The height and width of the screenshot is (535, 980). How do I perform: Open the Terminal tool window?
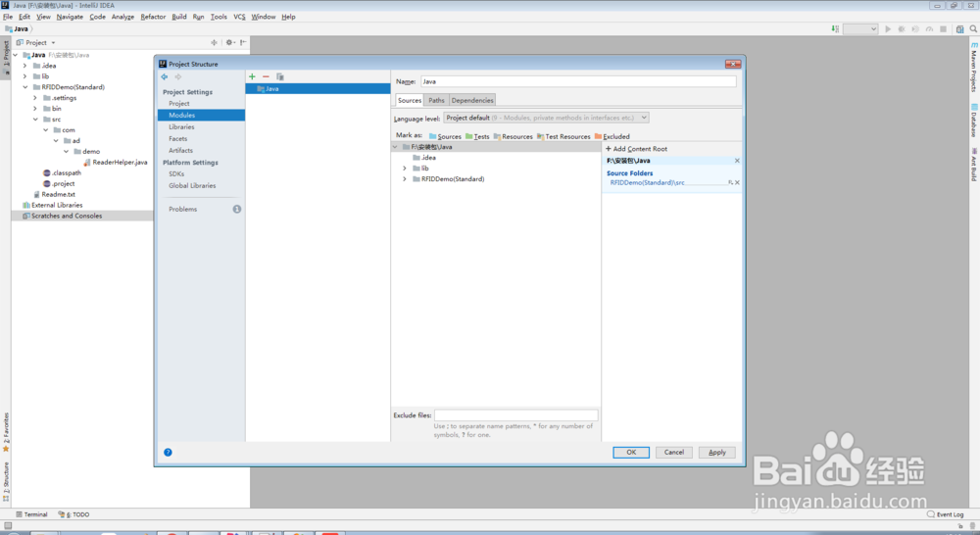(32, 514)
